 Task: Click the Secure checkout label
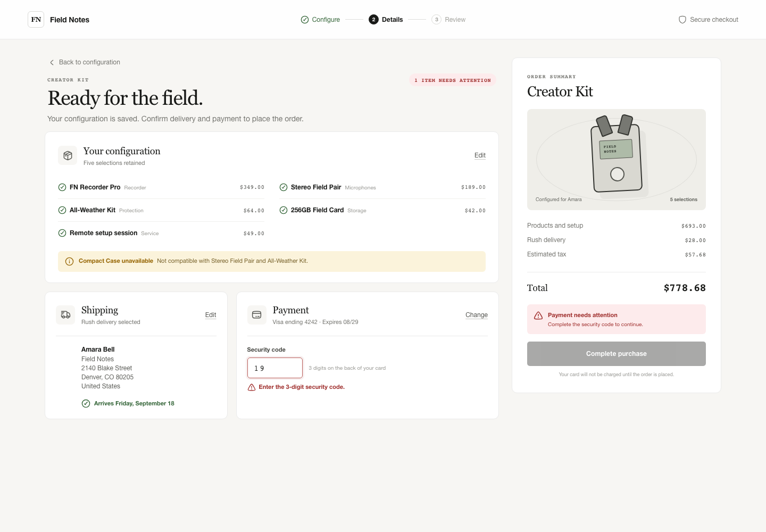coord(714,20)
